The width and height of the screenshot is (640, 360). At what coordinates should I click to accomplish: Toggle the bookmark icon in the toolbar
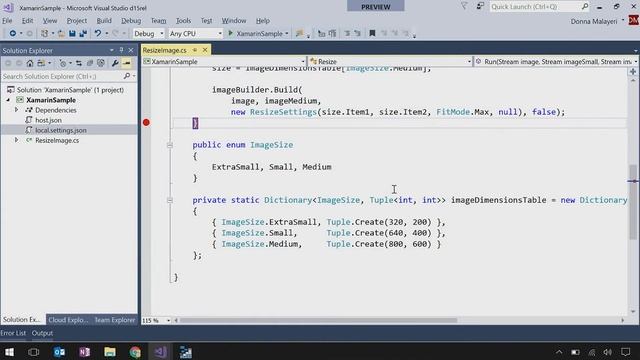[x=372, y=33]
